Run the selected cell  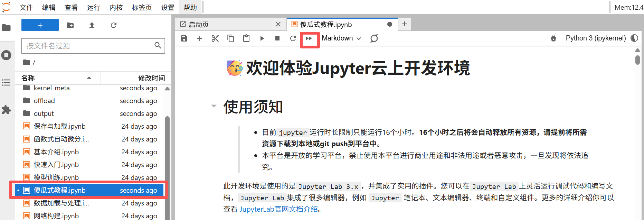(262, 38)
